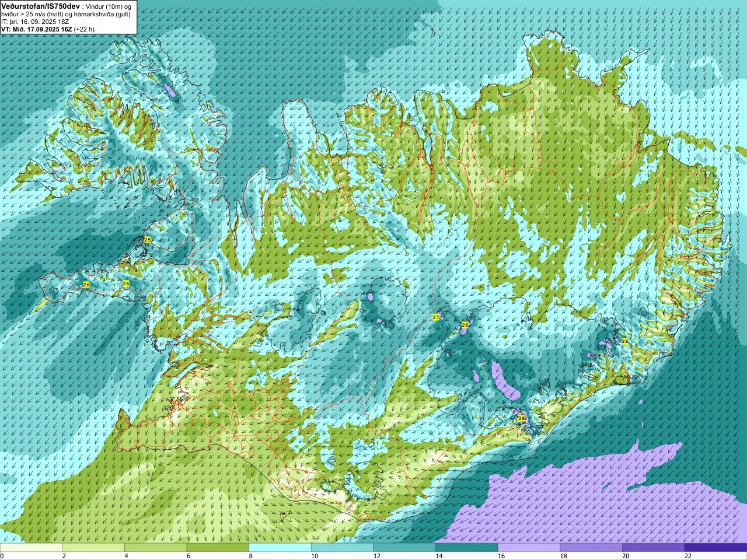747x560 pixels.
Task: Pick the 20–22 m/s violet legend swatch
Action: 654,547
